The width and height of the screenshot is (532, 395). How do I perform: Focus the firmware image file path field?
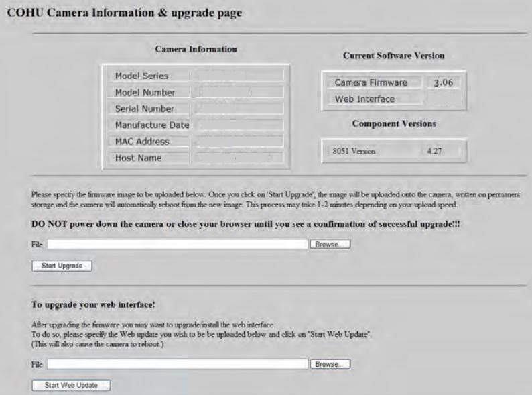[178, 245]
